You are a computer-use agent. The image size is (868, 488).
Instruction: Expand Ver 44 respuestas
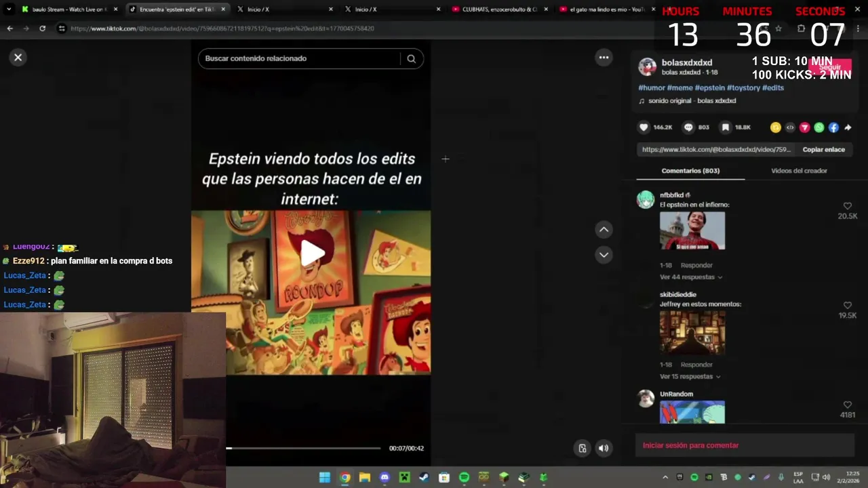(x=691, y=277)
